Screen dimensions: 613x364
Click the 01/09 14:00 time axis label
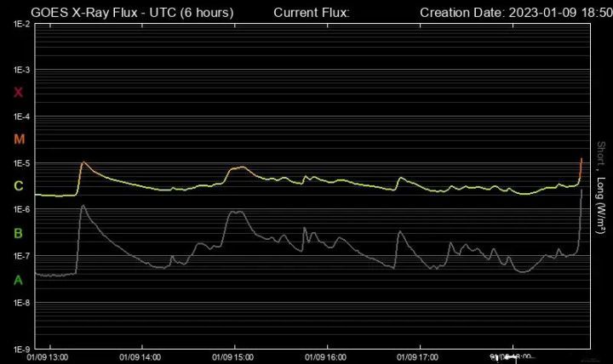click(140, 357)
